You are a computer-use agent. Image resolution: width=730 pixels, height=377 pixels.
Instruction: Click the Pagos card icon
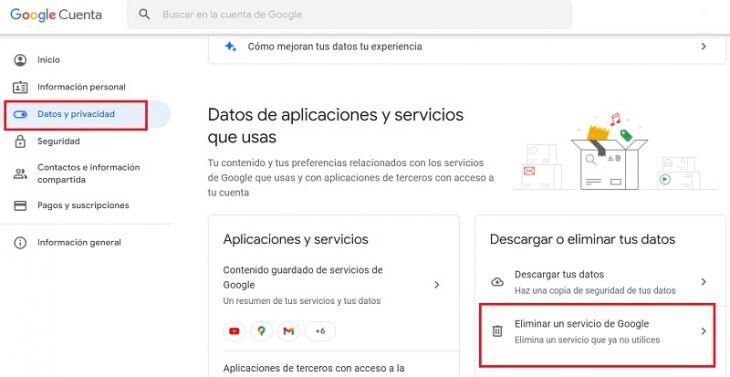tap(20, 205)
